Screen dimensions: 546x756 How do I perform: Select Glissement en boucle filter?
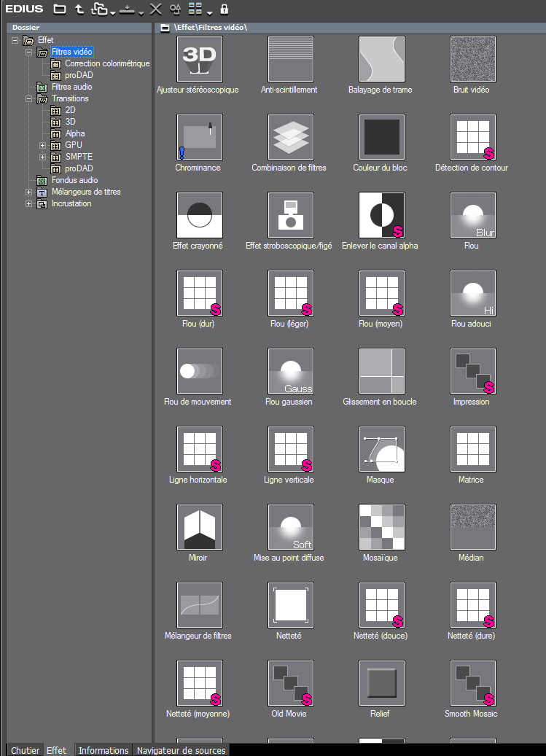click(x=382, y=372)
